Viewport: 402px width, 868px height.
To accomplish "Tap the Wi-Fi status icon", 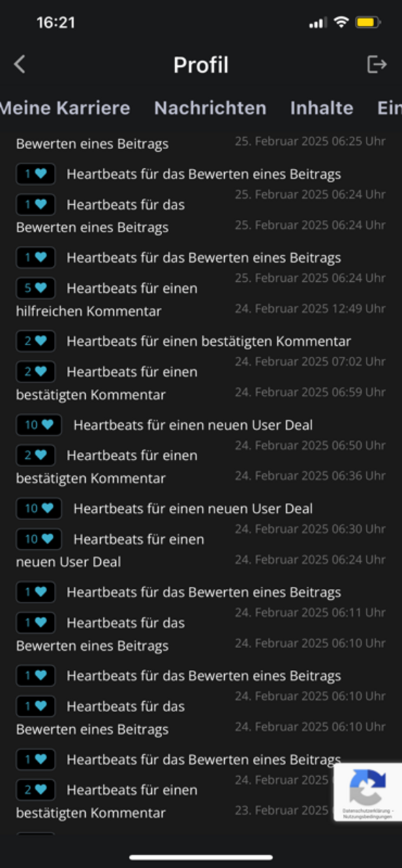I will point(341,22).
